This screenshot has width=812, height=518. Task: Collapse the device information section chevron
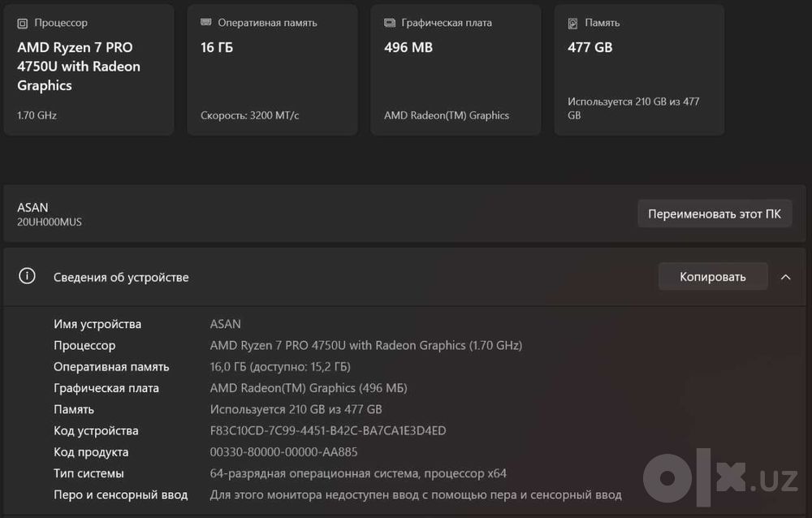tap(785, 277)
